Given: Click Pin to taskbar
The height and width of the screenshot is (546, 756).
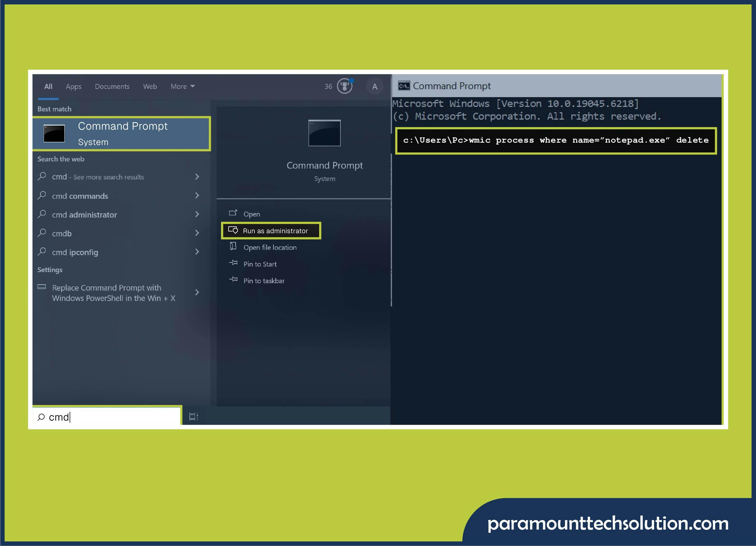Looking at the screenshot, I should (x=264, y=281).
